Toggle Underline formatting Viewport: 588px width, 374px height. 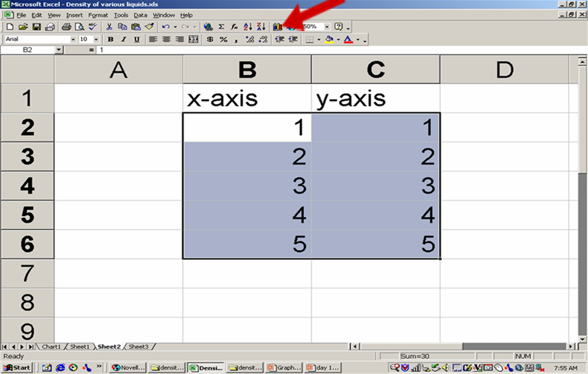[x=137, y=39]
